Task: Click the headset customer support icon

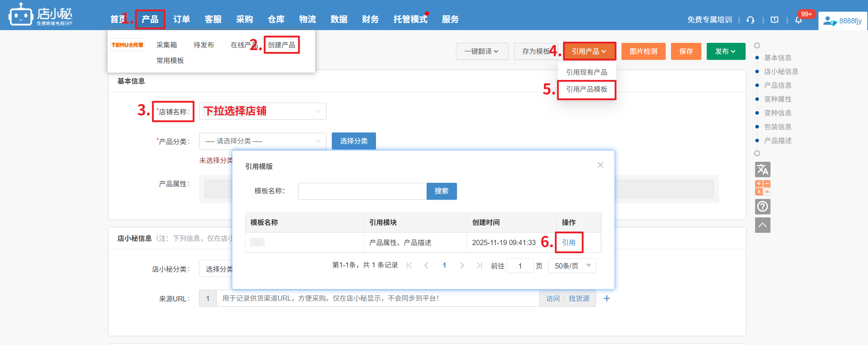Action: coord(750,20)
